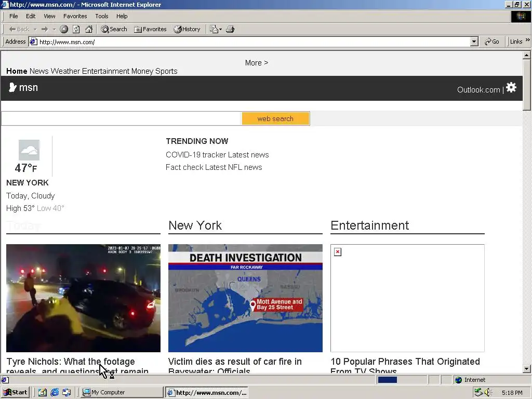Open the New York section heading

click(195, 225)
